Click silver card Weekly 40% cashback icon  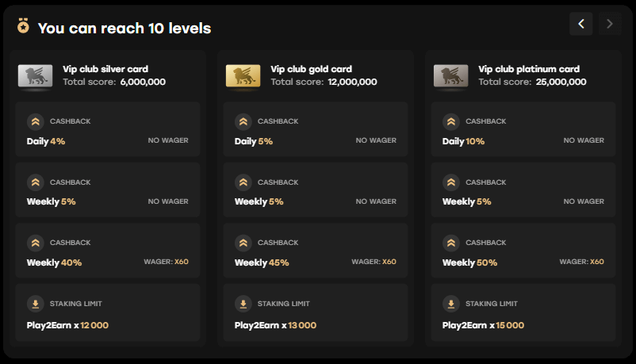(35, 243)
